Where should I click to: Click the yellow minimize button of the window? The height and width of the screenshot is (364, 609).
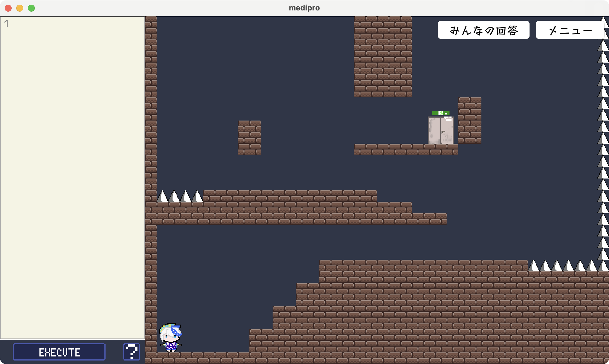[19, 8]
